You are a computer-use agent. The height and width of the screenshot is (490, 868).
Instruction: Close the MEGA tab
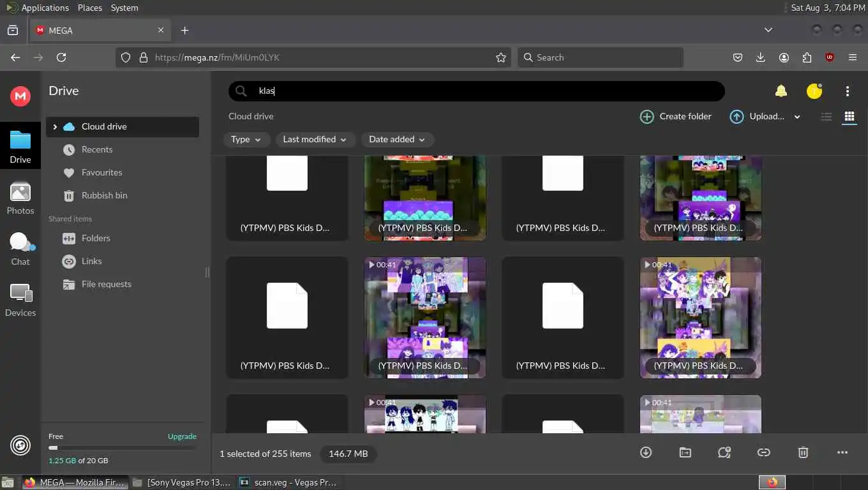pos(161,30)
